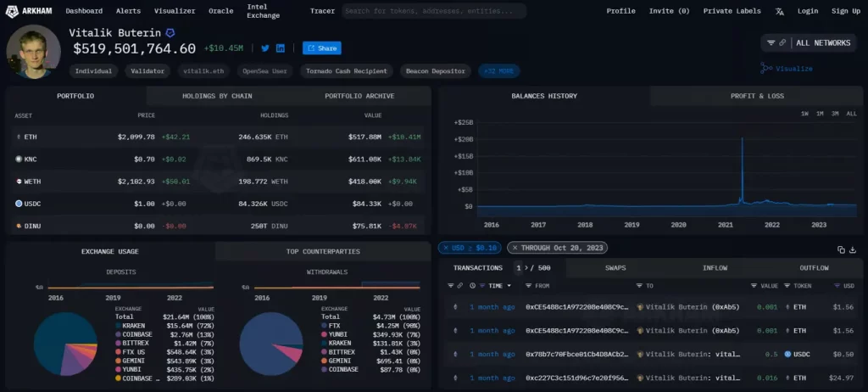This screenshot has width=868, height=392.
Task: Select the 1M chart range
Action: 820,114
